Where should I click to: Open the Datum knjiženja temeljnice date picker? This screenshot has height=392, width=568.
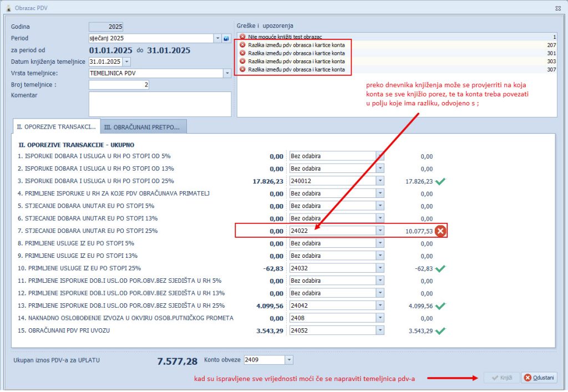tap(127, 62)
